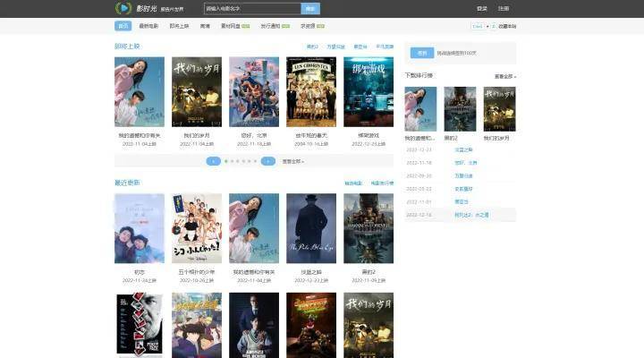
Task: Open the 五个相扑的少年 poster
Action: 197,228
